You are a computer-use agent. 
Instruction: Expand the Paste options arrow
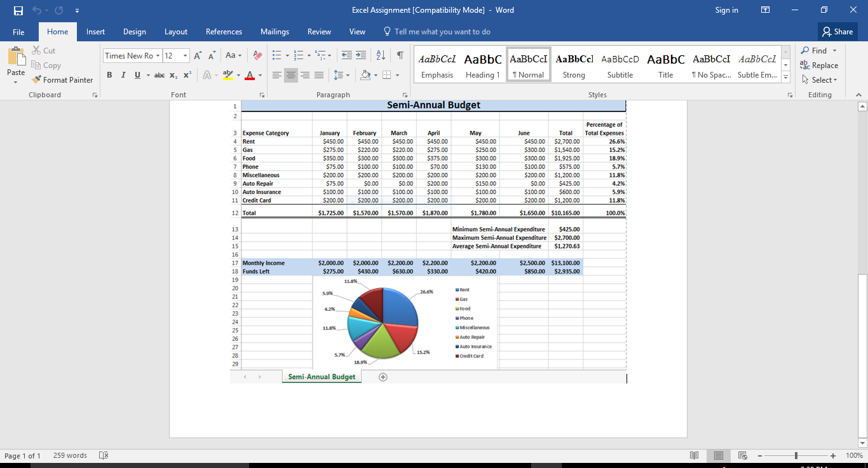tap(16, 81)
